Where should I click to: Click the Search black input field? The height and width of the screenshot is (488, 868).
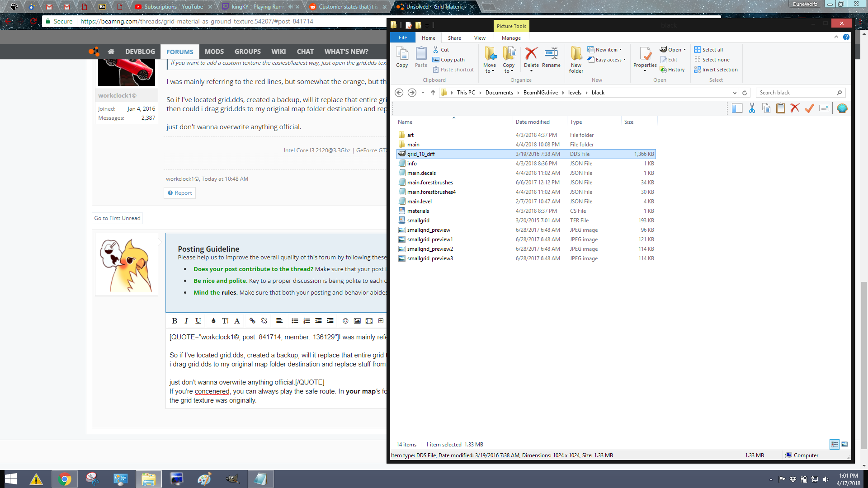796,93
